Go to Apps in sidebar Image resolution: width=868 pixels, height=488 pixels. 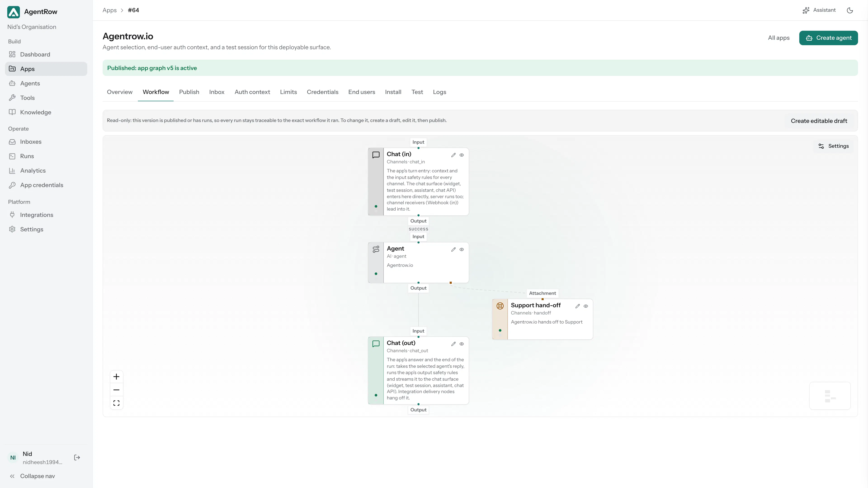click(46, 69)
